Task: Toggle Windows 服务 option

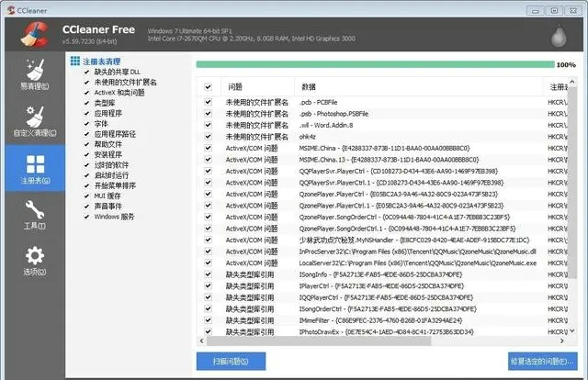Action: pyautogui.click(x=86, y=217)
